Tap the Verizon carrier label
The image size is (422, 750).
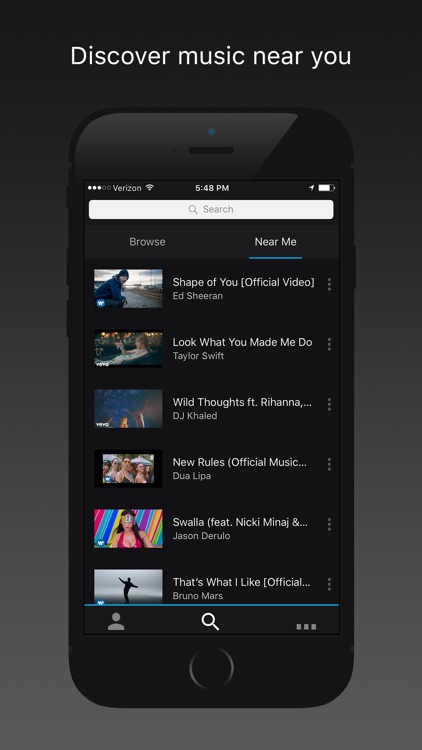(x=127, y=188)
